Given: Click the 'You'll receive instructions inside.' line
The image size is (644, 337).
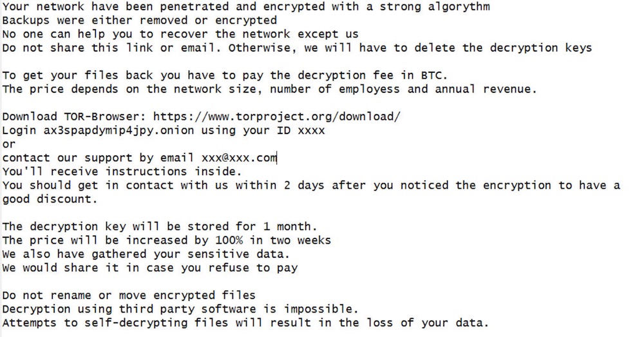Looking at the screenshot, I should point(122,171).
